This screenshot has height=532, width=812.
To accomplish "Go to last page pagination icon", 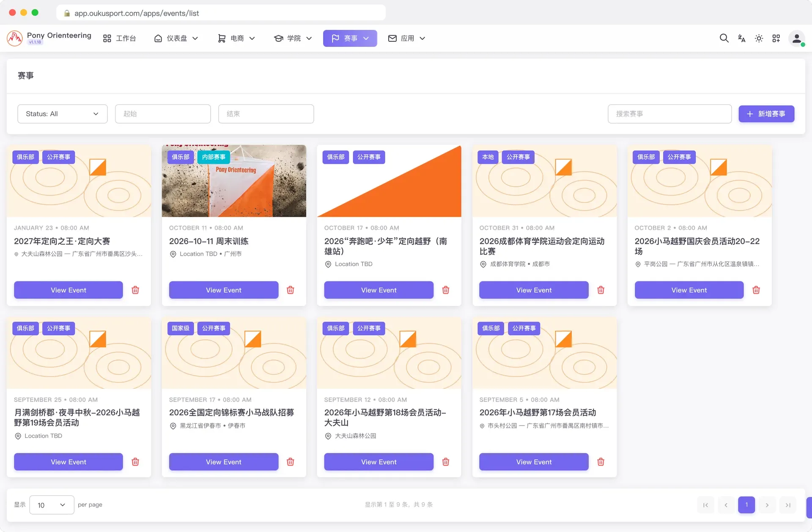I will click(788, 505).
